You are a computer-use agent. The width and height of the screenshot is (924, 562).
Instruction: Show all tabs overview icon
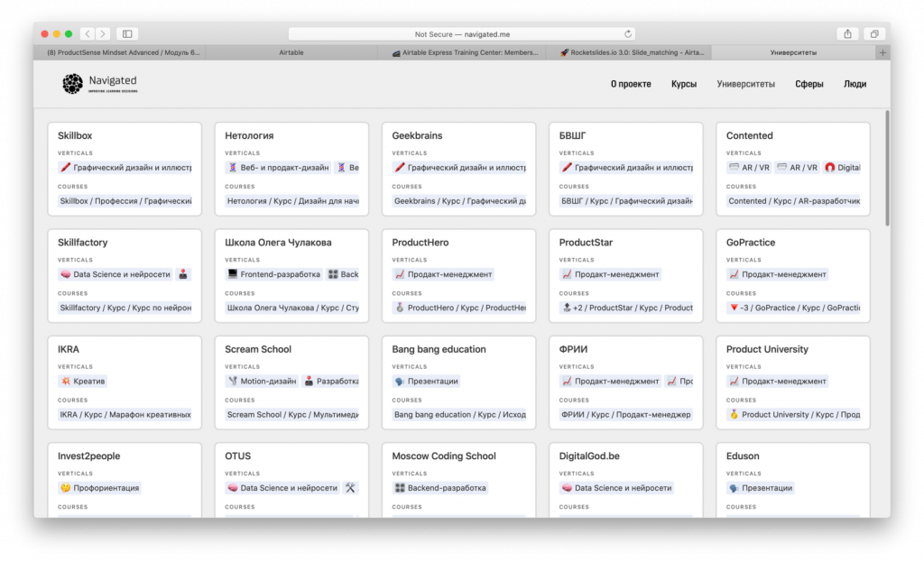click(874, 34)
